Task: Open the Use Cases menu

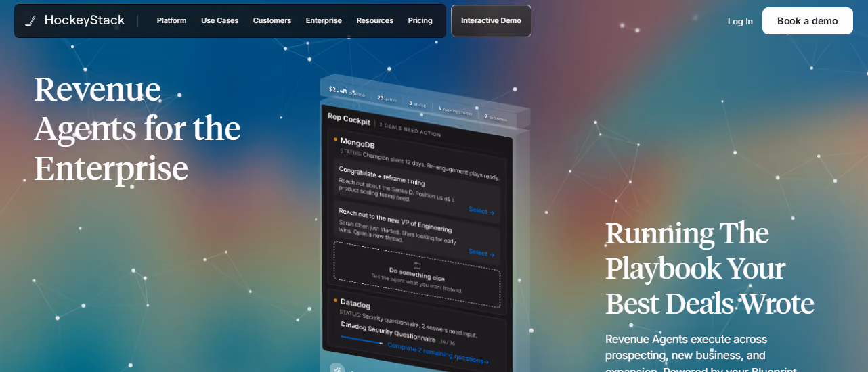Action: pos(219,21)
